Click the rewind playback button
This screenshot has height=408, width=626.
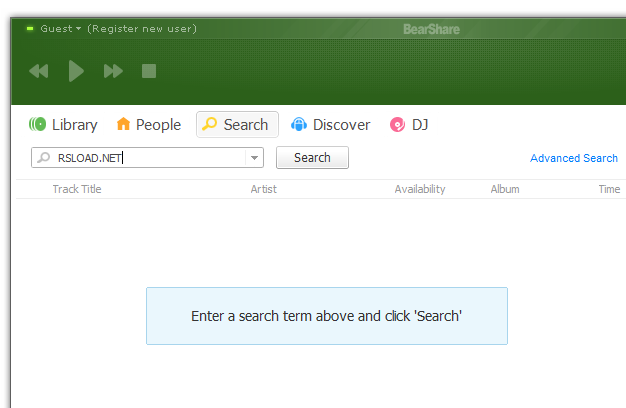point(39,71)
